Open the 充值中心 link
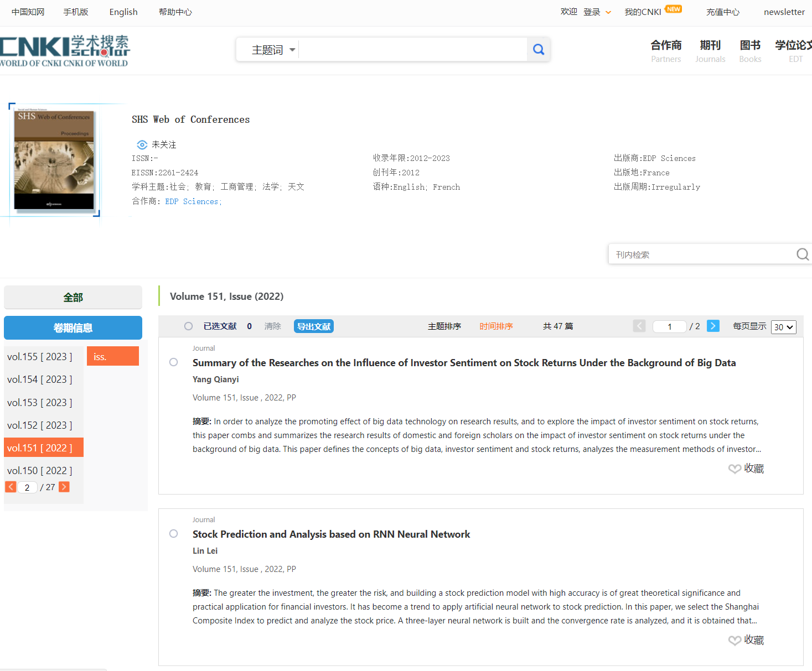The height and width of the screenshot is (671, 812). (x=723, y=12)
